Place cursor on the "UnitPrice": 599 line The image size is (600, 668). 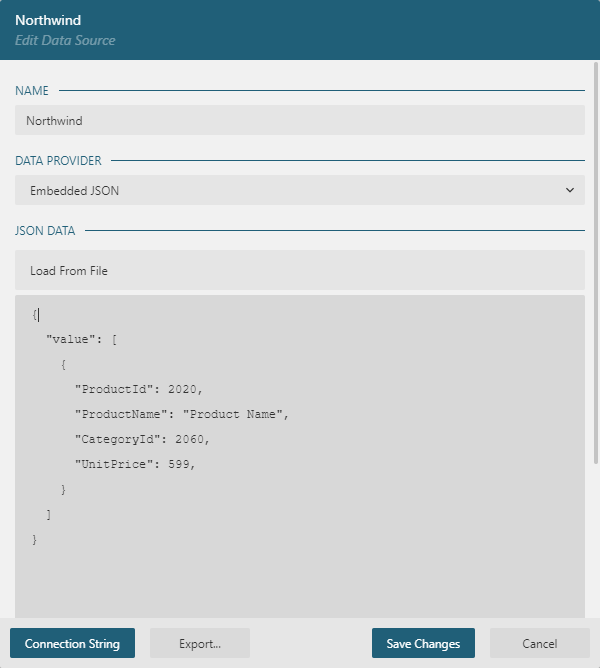click(x=135, y=464)
